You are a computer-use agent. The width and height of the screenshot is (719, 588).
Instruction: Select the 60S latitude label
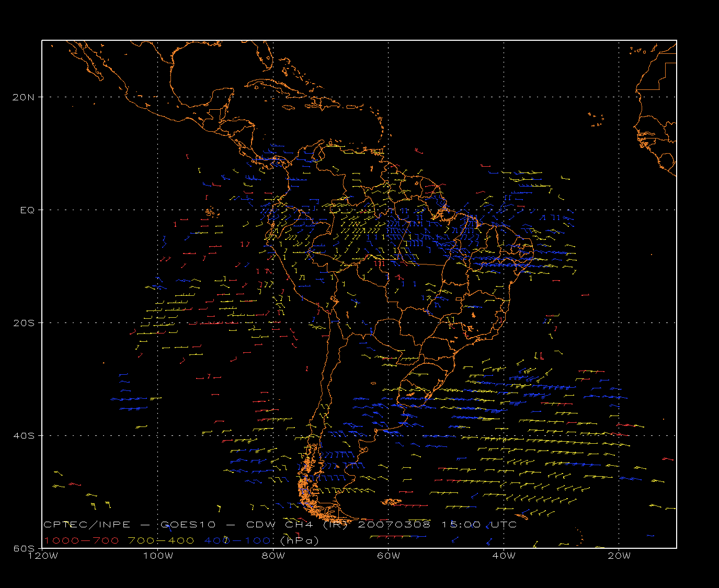[25, 548]
